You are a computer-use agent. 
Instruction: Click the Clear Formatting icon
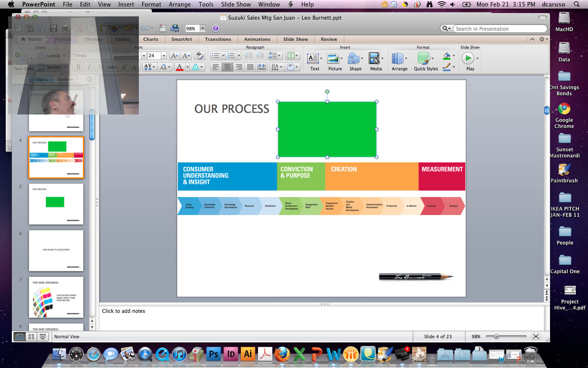click(199, 56)
